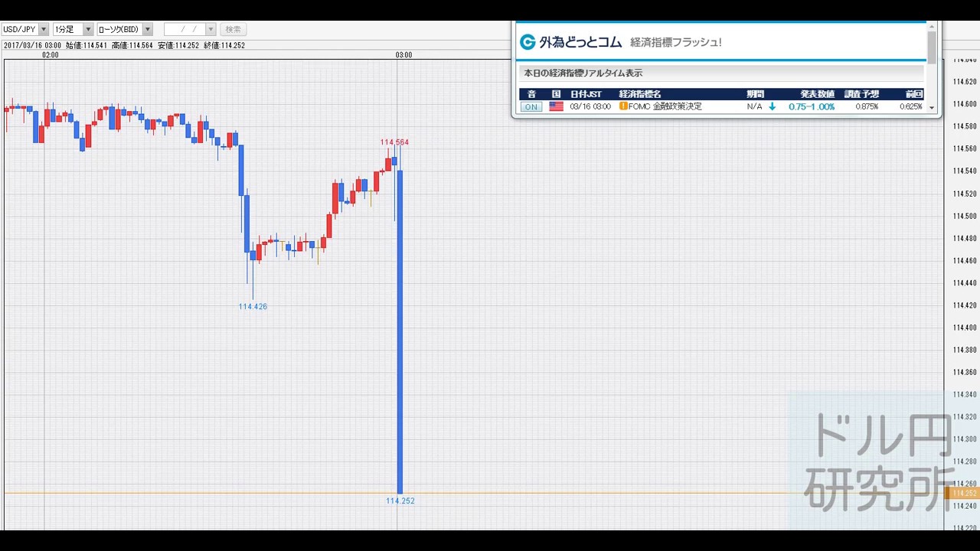Screen dimensions: 980x551
Task: Click the 02:00 time axis label
Action: pyautogui.click(x=51, y=54)
